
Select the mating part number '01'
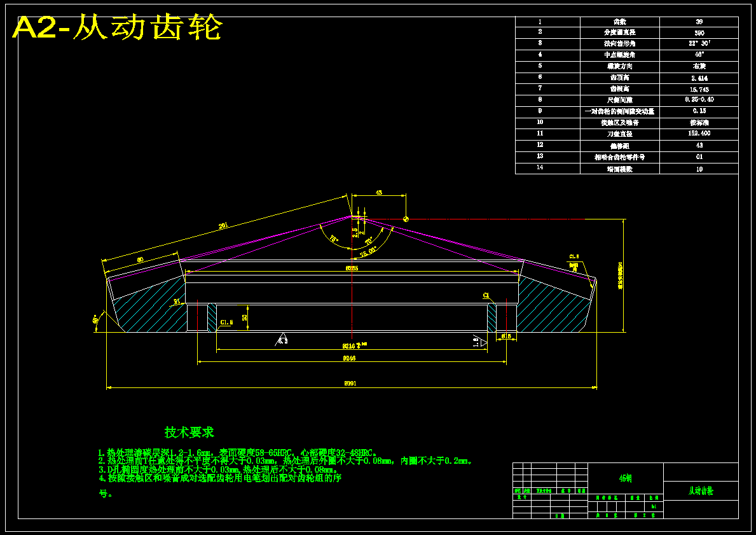coord(699,156)
